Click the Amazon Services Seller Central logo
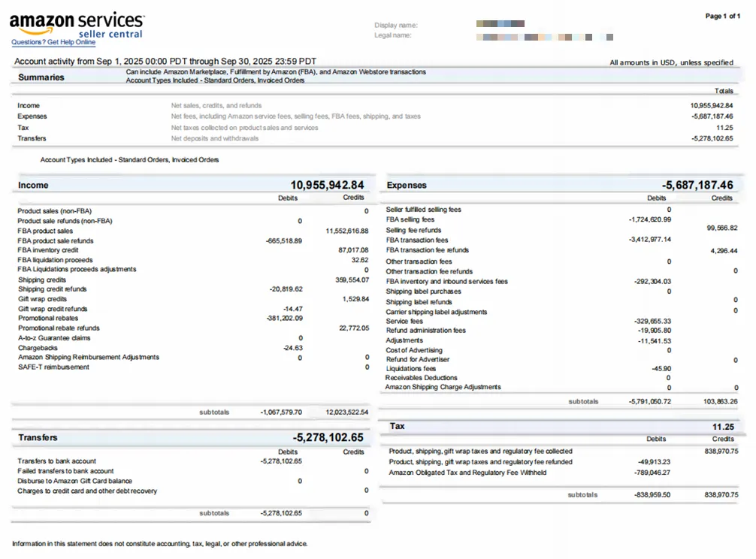Screen dimensions: 756x559 coord(77,24)
